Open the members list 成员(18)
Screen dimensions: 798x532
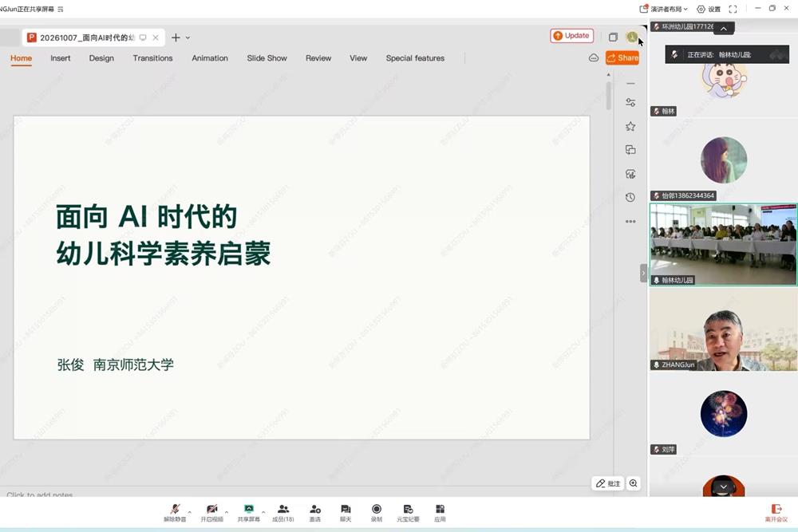coord(283,512)
